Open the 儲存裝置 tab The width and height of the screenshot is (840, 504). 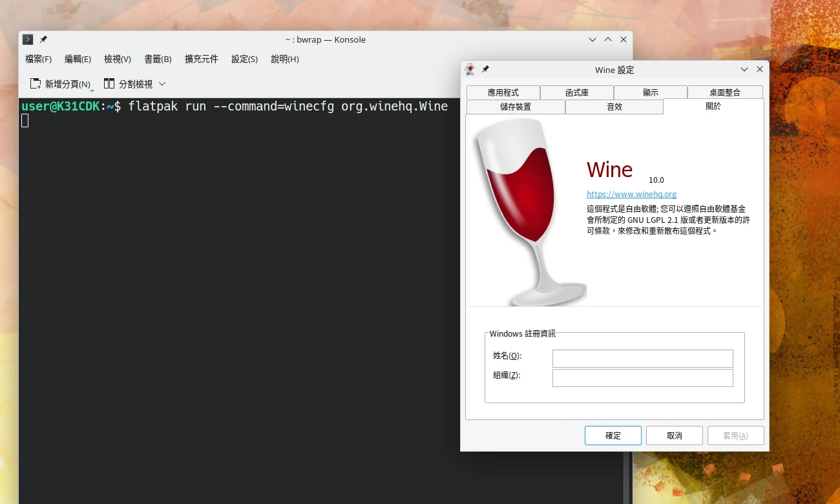tap(515, 107)
